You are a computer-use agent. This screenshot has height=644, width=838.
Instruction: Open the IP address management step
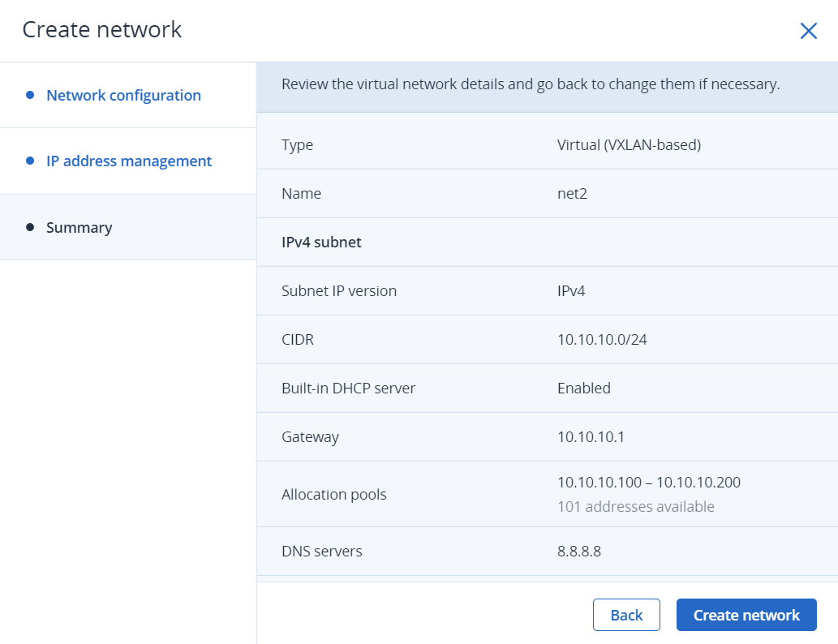point(129,161)
